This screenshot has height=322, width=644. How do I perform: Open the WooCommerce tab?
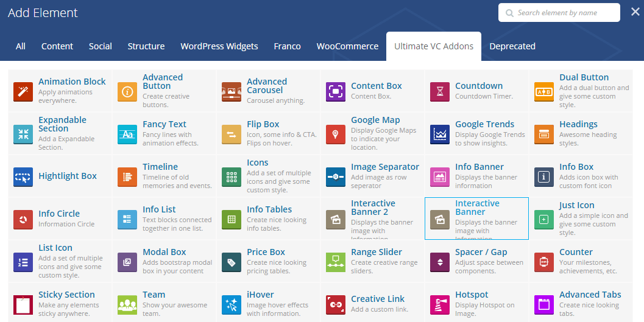click(347, 46)
